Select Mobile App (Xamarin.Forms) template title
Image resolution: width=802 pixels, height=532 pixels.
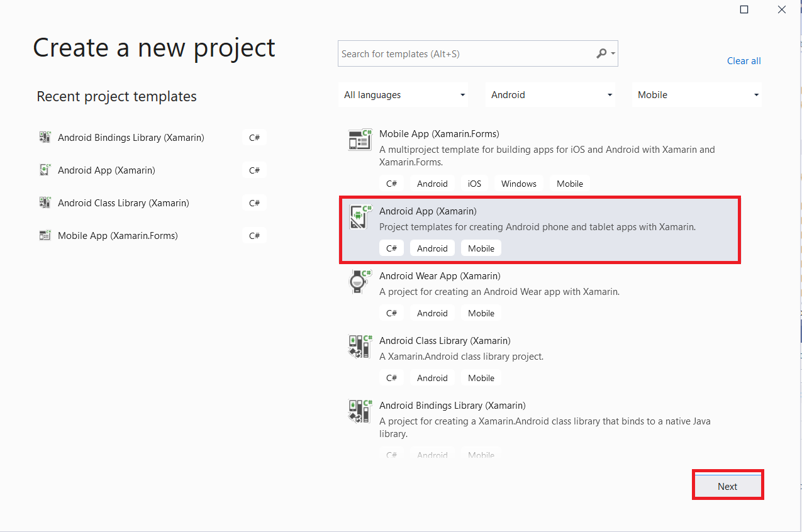[x=439, y=133]
